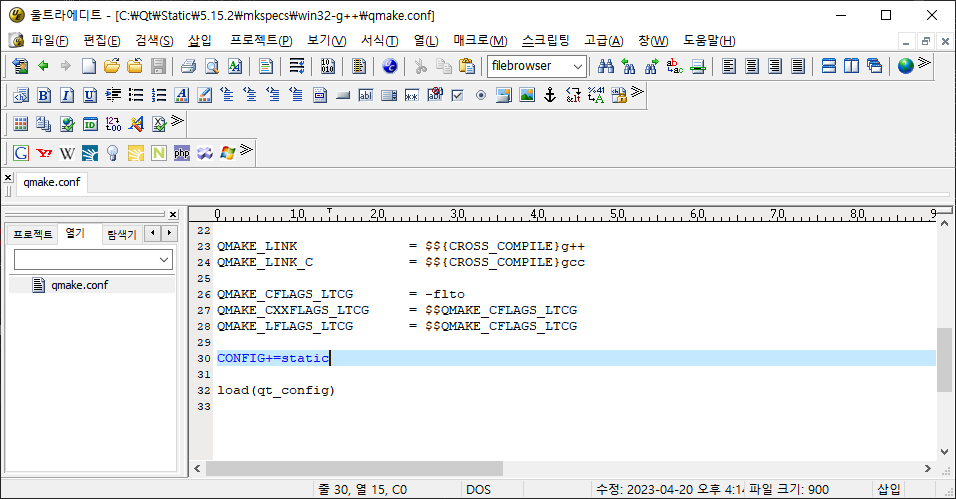Image resolution: width=956 pixels, height=499 pixels.
Task: Click the HTML Bold (B) icon
Action: coord(44,95)
